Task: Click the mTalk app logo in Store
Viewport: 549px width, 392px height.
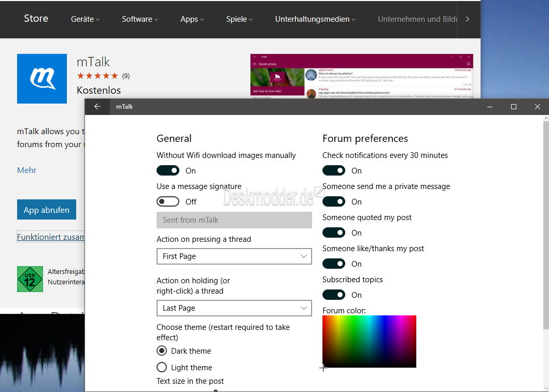Action: [x=42, y=79]
